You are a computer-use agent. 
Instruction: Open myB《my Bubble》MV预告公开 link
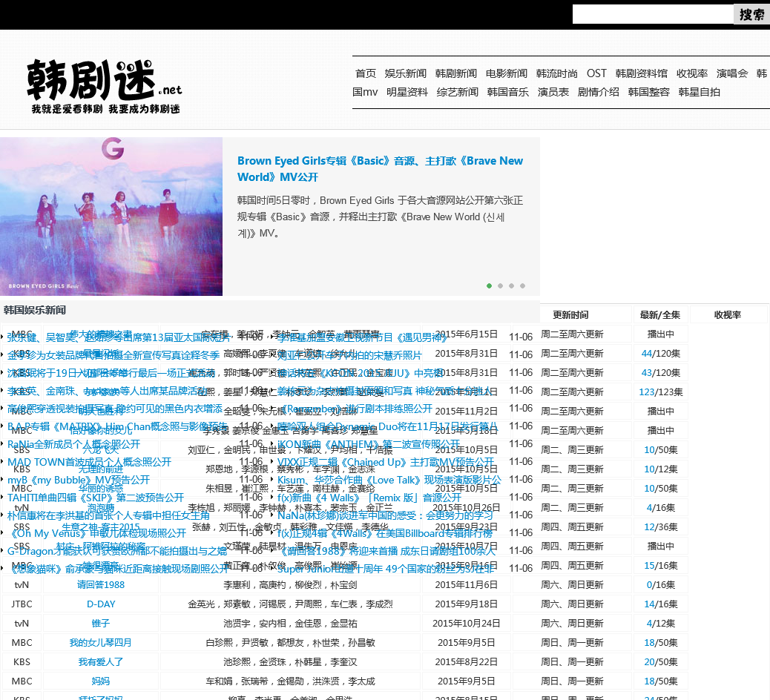(79, 480)
